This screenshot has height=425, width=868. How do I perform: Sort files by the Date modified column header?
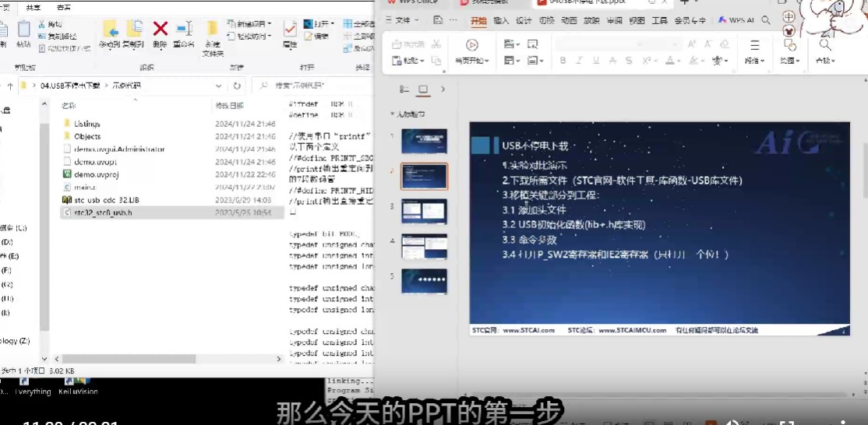(228, 105)
